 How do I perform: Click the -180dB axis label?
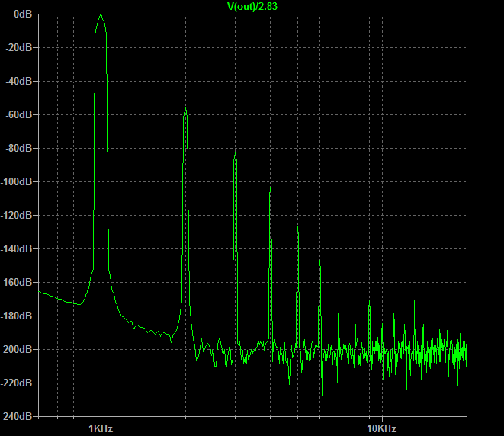click(16, 316)
